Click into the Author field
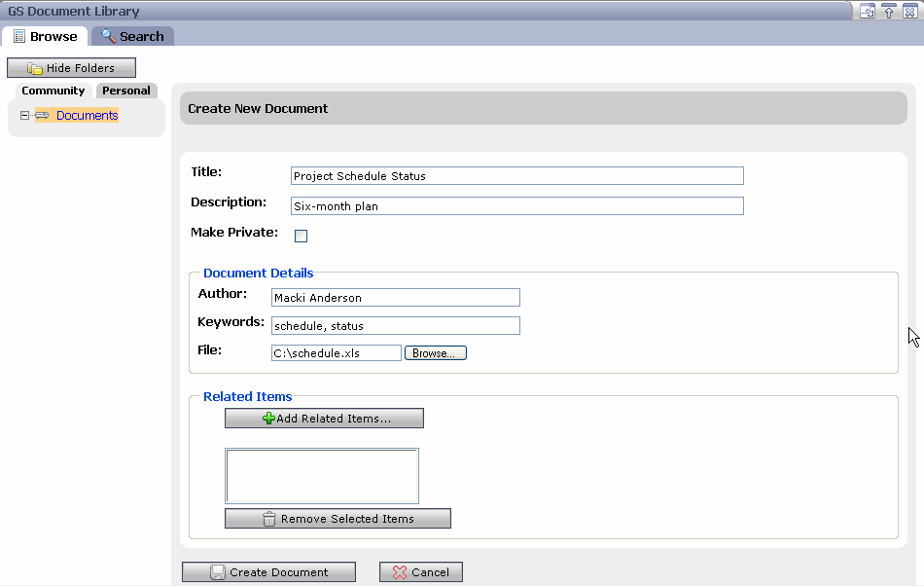This screenshot has height=586, width=924. click(x=396, y=297)
